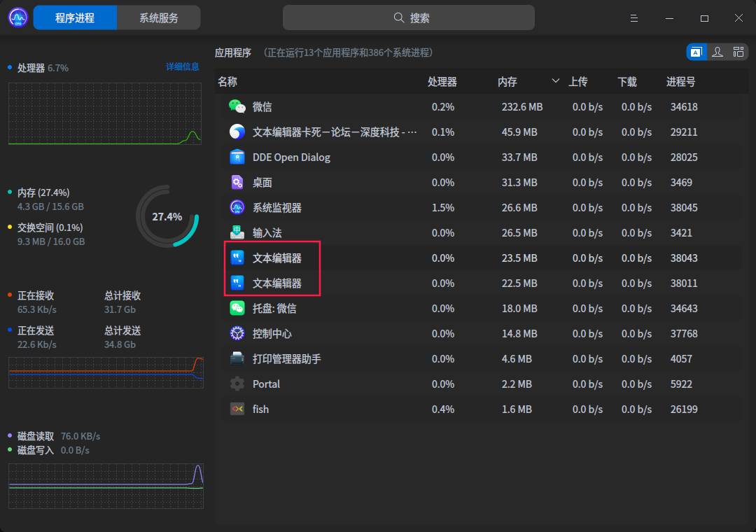
Task: Select the 桌面 process name
Action: [x=262, y=182]
